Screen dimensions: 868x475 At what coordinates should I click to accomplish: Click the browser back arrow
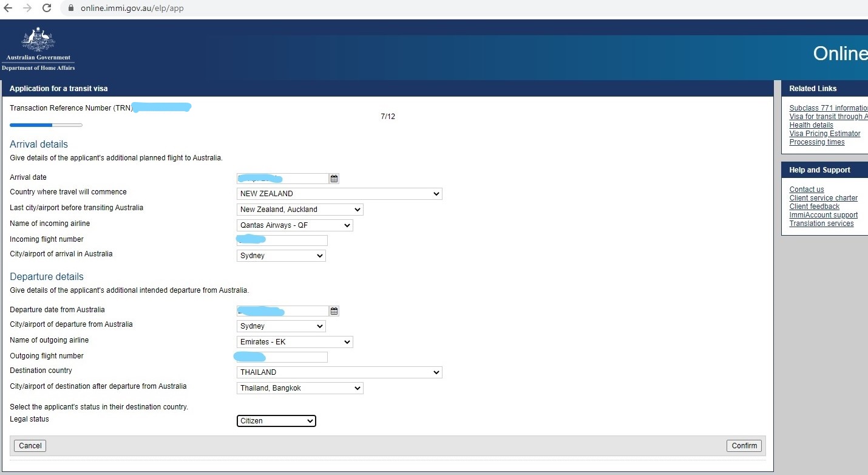click(8, 8)
